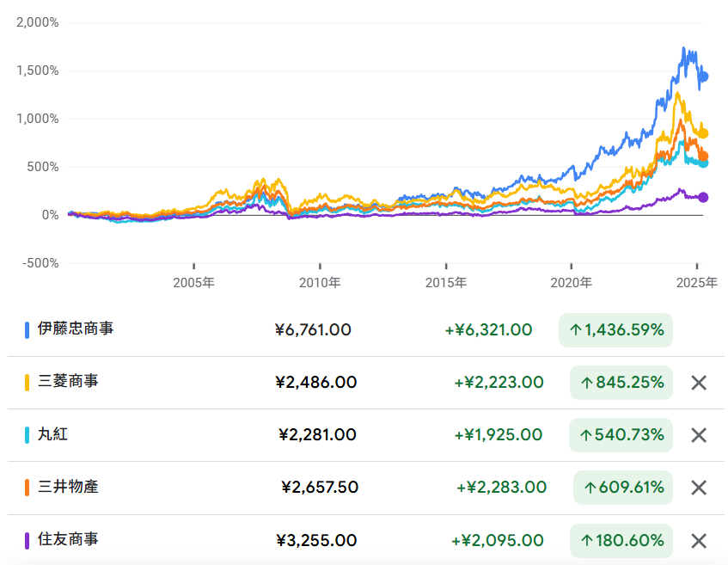Click the 180.60% gain badge
Image resolution: width=728 pixels, height=565 pixels.
click(621, 540)
